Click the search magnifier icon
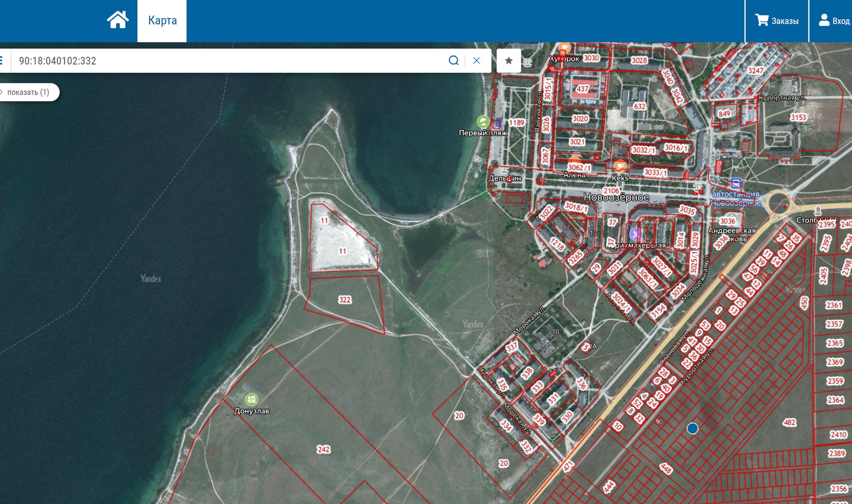This screenshot has width=852, height=504. pyautogui.click(x=453, y=61)
